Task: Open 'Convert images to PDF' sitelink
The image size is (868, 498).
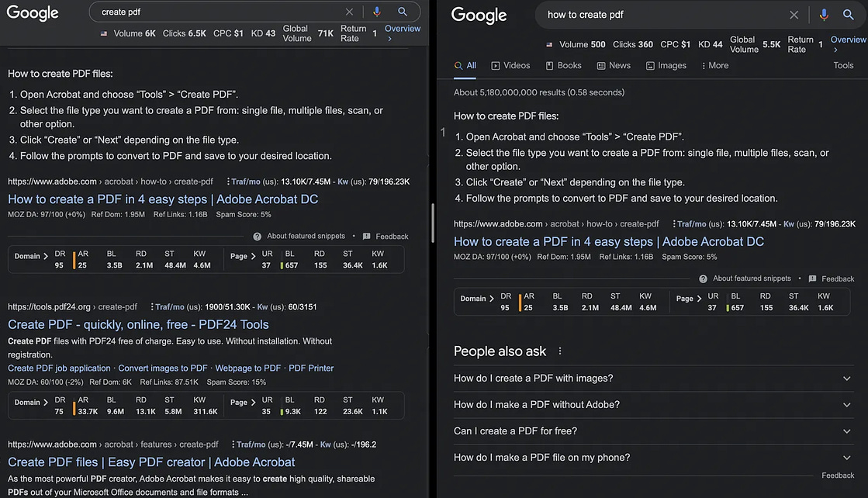Action: click(x=163, y=368)
